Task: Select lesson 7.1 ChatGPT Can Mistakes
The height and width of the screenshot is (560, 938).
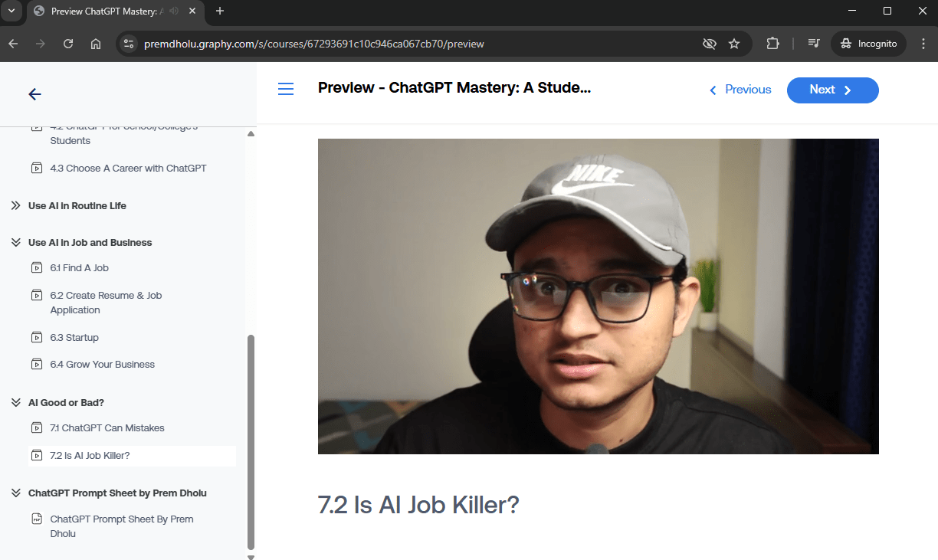Action: point(107,427)
